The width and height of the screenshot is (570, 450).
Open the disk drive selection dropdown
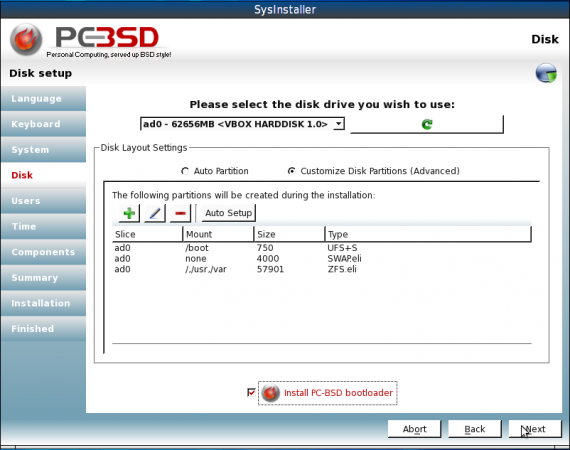pos(242,124)
